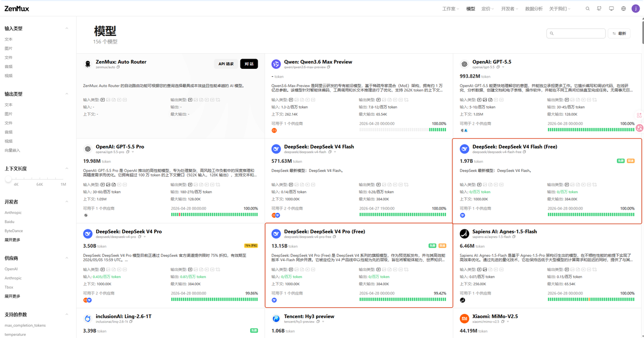Image resolution: width=644 pixels, height=338 pixels.
Task: Open the 定价 nav menu
Action: 488,9
